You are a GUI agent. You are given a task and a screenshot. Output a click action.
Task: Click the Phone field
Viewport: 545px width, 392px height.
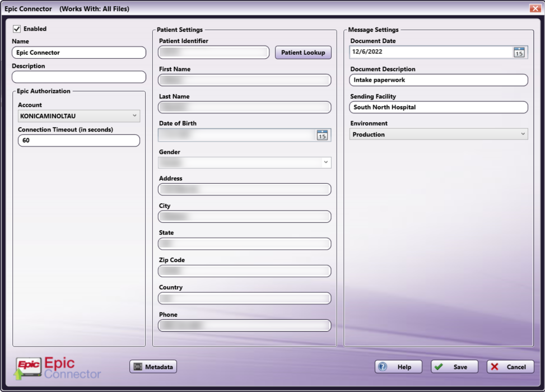[x=245, y=325]
